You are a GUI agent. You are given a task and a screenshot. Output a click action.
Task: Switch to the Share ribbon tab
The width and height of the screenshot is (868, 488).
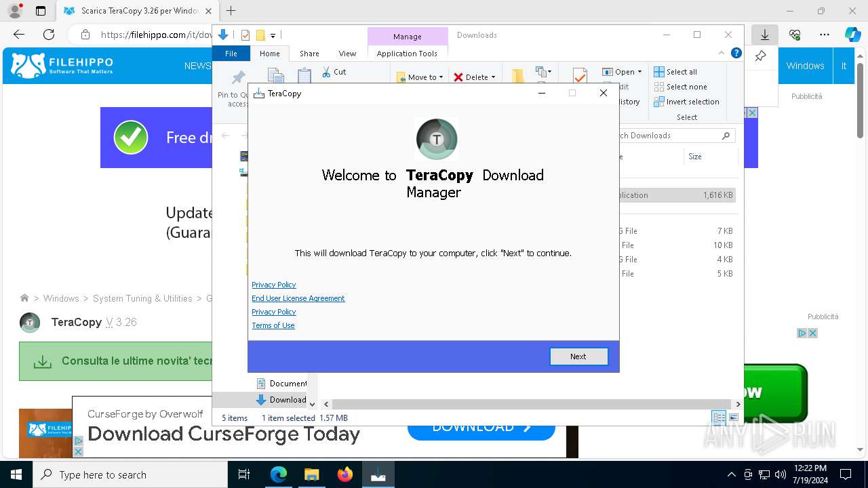[x=309, y=54]
